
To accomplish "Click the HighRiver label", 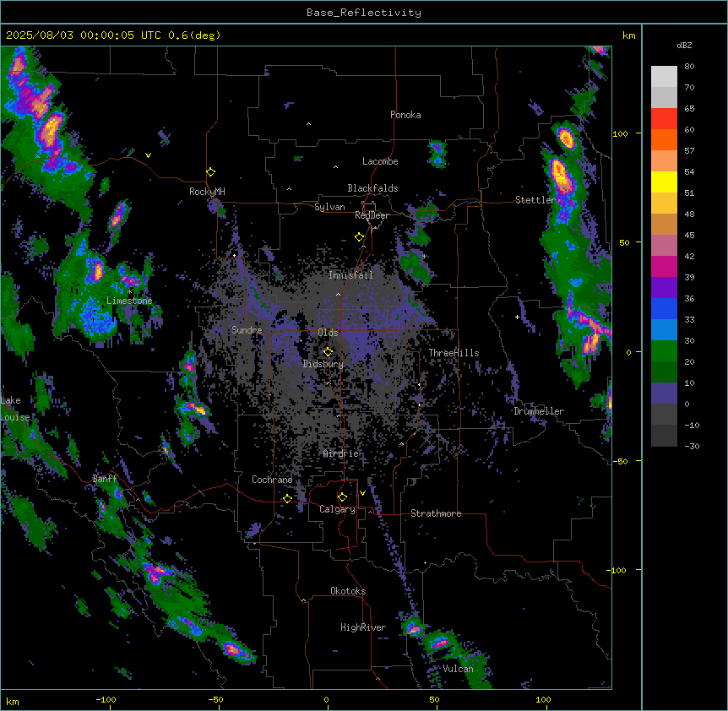I will click(x=363, y=627).
